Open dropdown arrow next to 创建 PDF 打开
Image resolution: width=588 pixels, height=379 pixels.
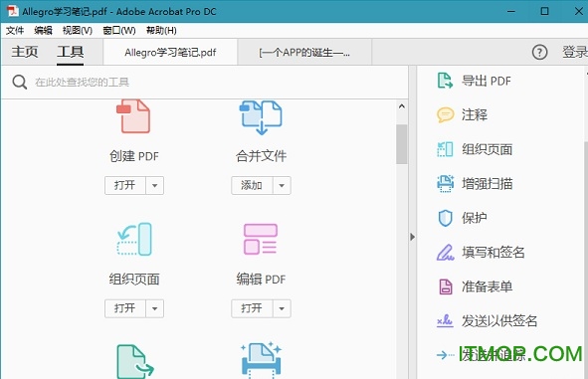154,185
